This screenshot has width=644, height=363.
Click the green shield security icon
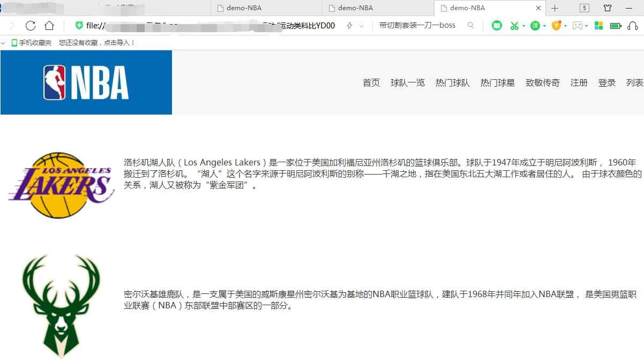pyautogui.click(x=79, y=26)
